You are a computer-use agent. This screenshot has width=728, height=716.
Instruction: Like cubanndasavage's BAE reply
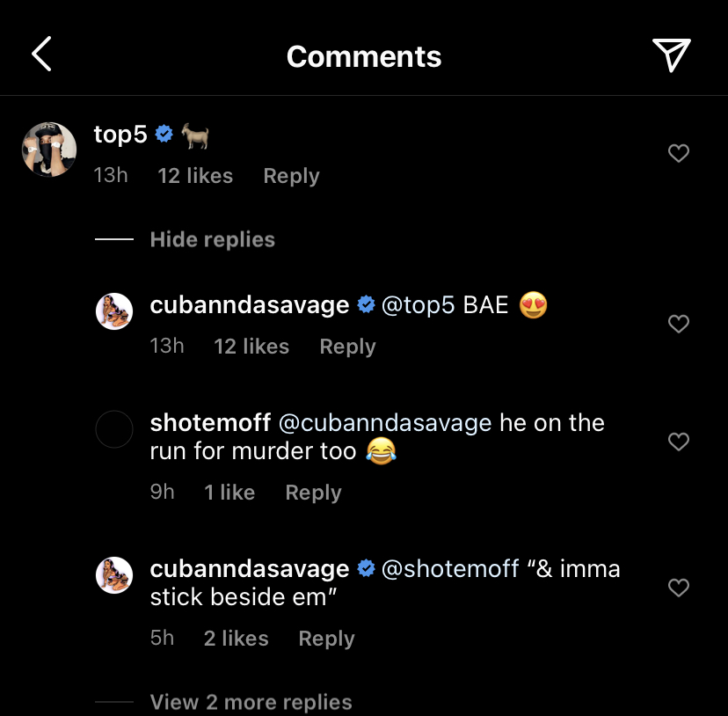tap(678, 325)
